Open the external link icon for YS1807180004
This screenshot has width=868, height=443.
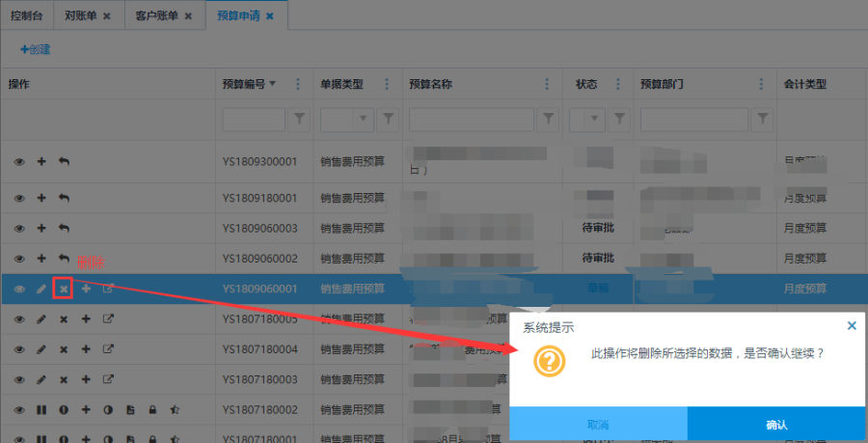click(x=108, y=348)
